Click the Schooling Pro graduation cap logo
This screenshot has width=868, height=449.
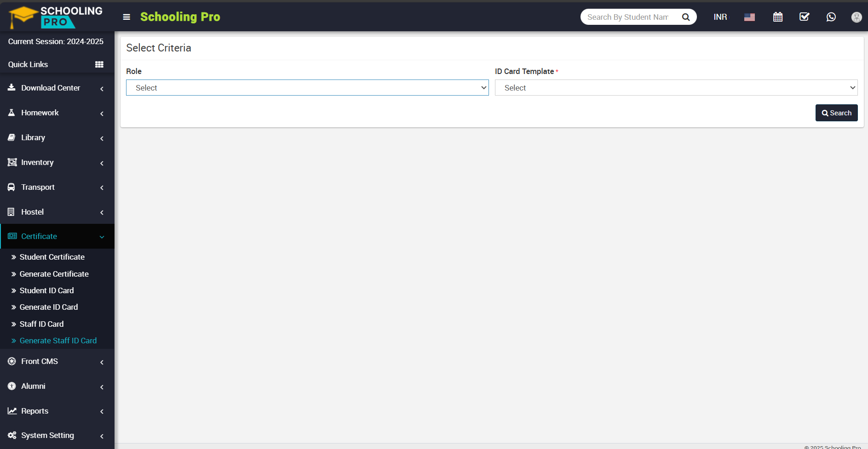(x=56, y=17)
